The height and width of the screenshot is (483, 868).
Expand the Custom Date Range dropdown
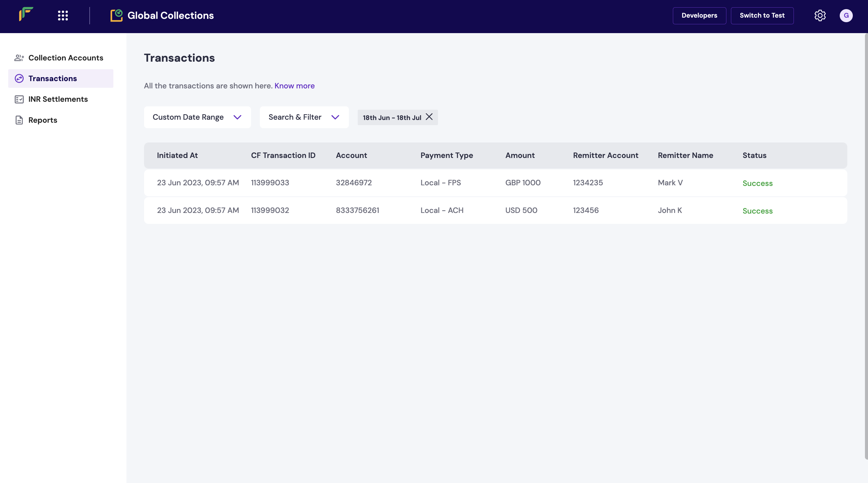pyautogui.click(x=197, y=117)
